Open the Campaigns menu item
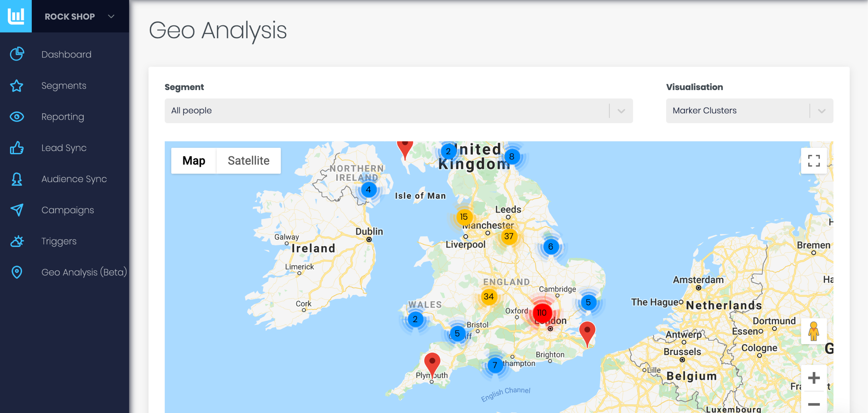The image size is (868, 413). pos(67,210)
